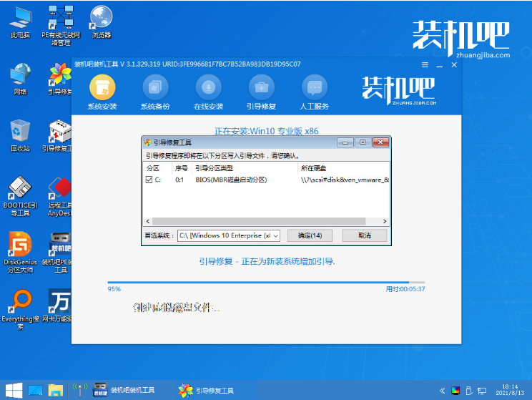Screen dimensions: 532x400
Task: Open the 网络 desktop icon
Action: tap(20, 79)
